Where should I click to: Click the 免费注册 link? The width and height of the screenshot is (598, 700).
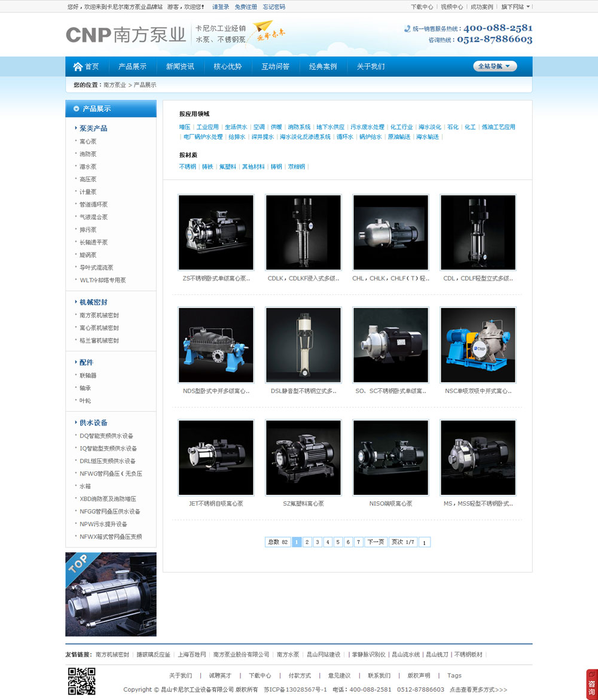point(246,7)
